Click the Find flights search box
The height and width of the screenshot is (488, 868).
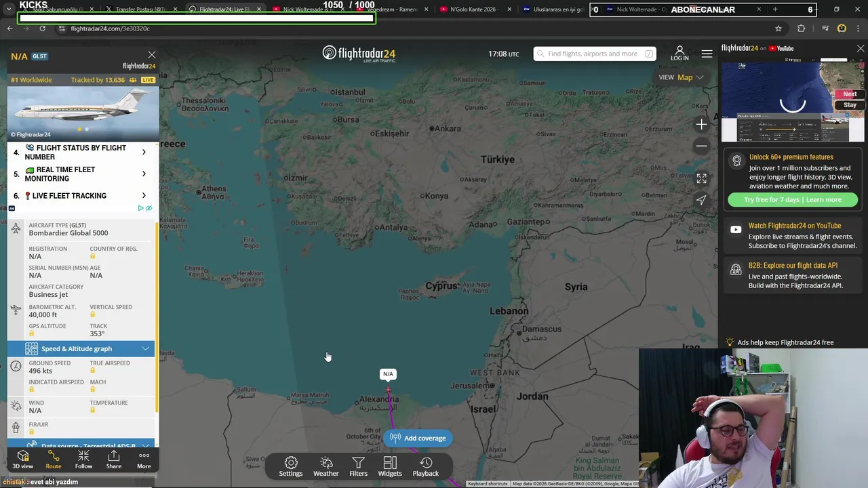coord(594,54)
